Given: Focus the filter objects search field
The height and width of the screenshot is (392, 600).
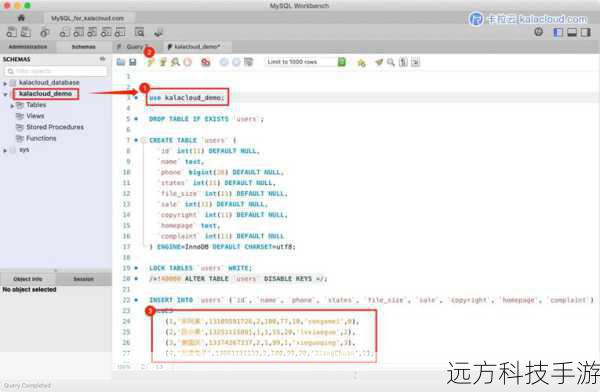Looking at the screenshot, I should 56,71.
